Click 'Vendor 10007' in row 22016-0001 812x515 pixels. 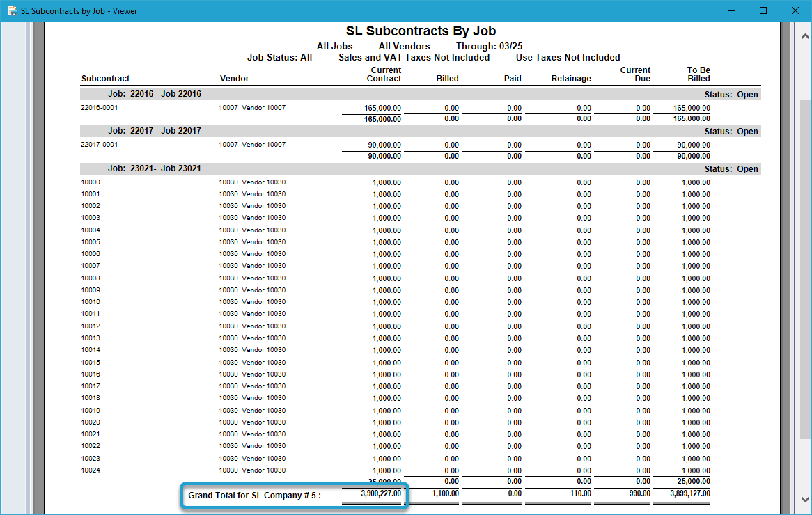264,108
